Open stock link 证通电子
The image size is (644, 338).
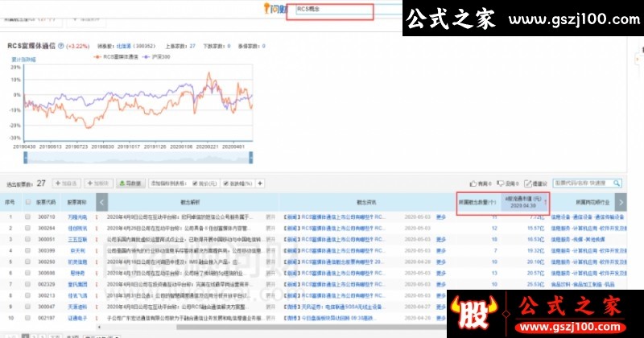(77, 318)
